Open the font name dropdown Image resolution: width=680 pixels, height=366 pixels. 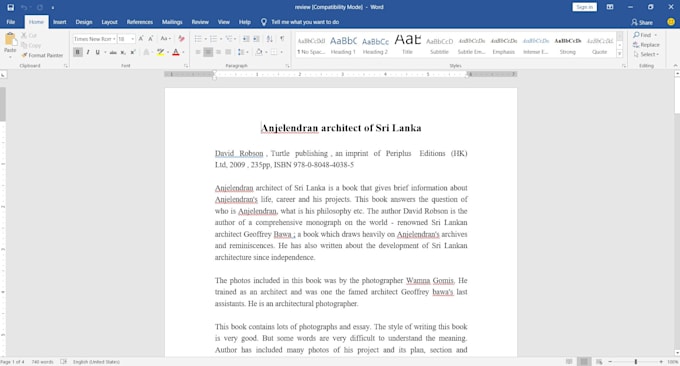tap(114, 39)
